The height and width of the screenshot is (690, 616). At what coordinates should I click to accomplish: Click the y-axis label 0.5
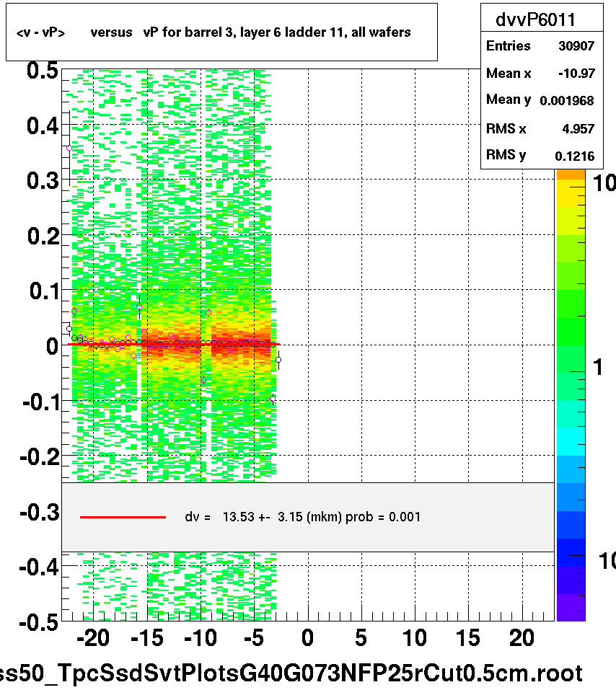point(43,71)
